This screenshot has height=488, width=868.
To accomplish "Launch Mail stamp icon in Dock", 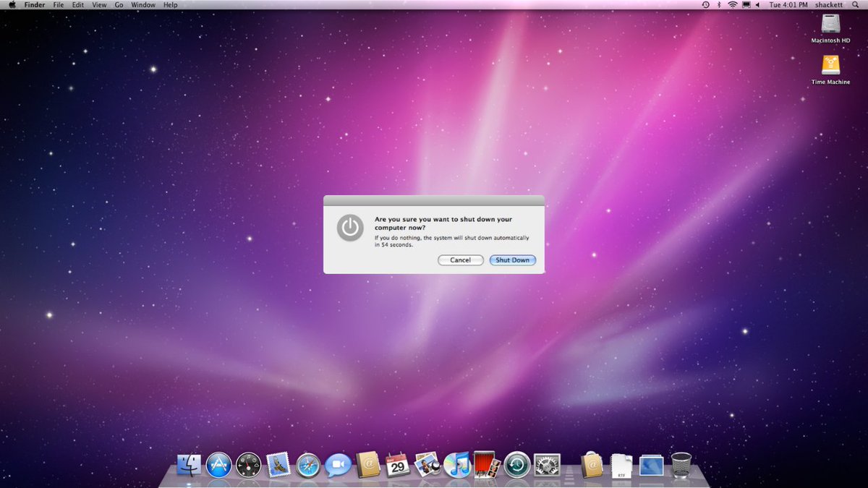I will pos(278,465).
